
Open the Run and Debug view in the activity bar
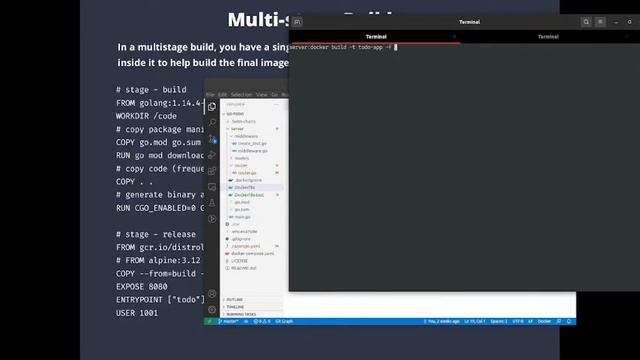click(x=212, y=155)
